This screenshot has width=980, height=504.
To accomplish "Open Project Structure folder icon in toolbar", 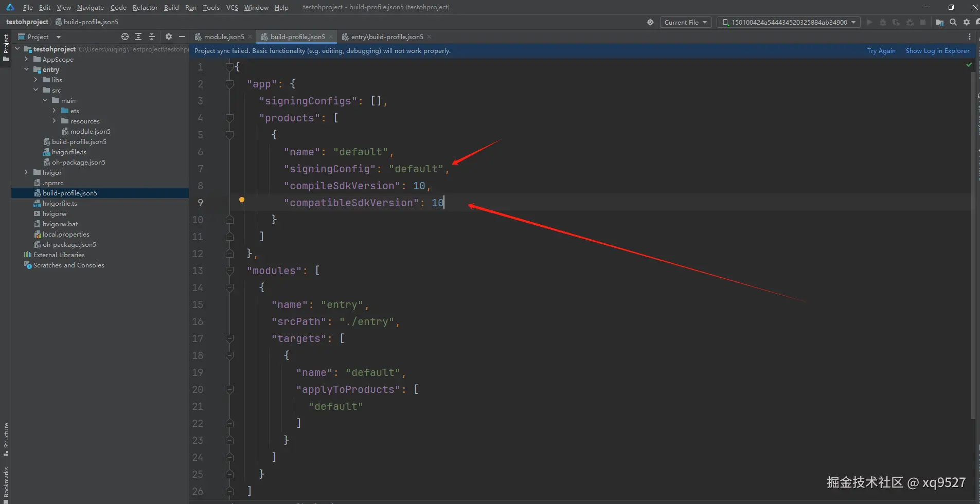I will click(x=940, y=22).
